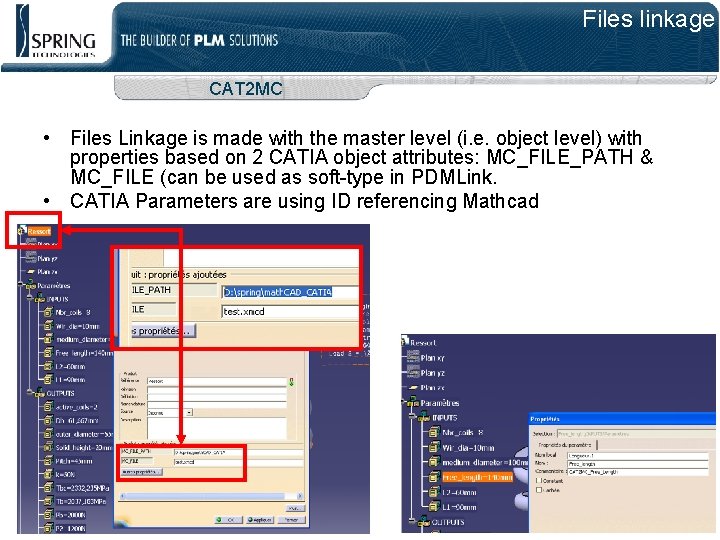This screenshot has height=540, width=720.
Task: Click Appliquer button in properties dialog
Action: click(260, 520)
